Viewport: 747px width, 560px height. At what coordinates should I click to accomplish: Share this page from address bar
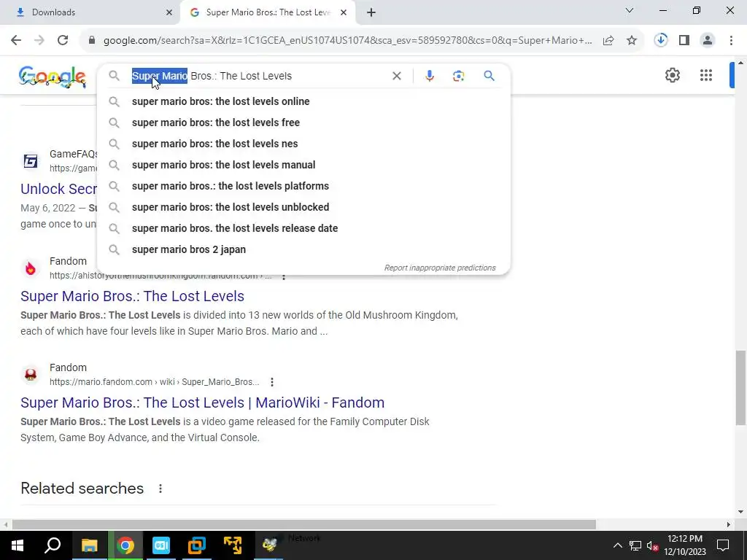[x=608, y=41]
